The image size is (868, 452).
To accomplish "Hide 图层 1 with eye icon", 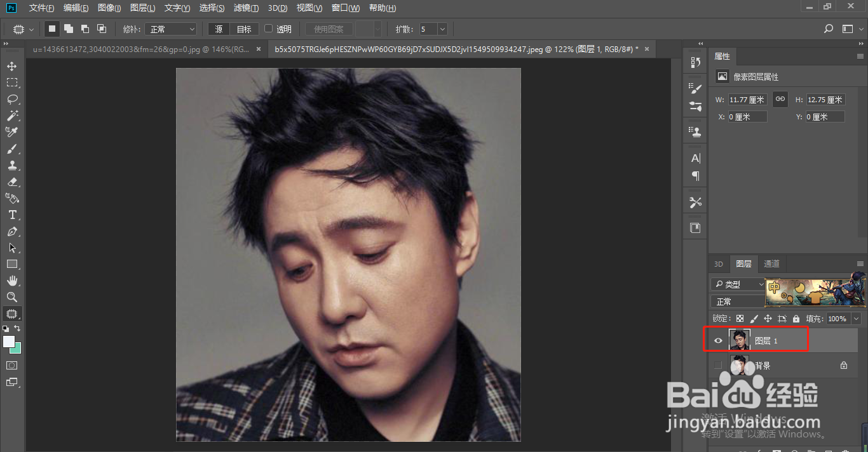I will [718, 341].
